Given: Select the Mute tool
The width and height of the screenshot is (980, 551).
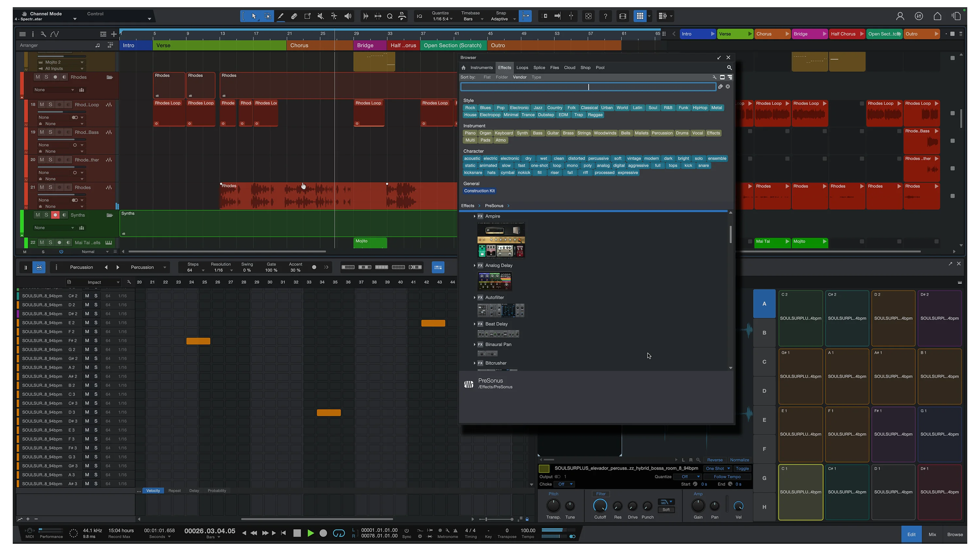Looking at the screenshot, I should point(320,16).
